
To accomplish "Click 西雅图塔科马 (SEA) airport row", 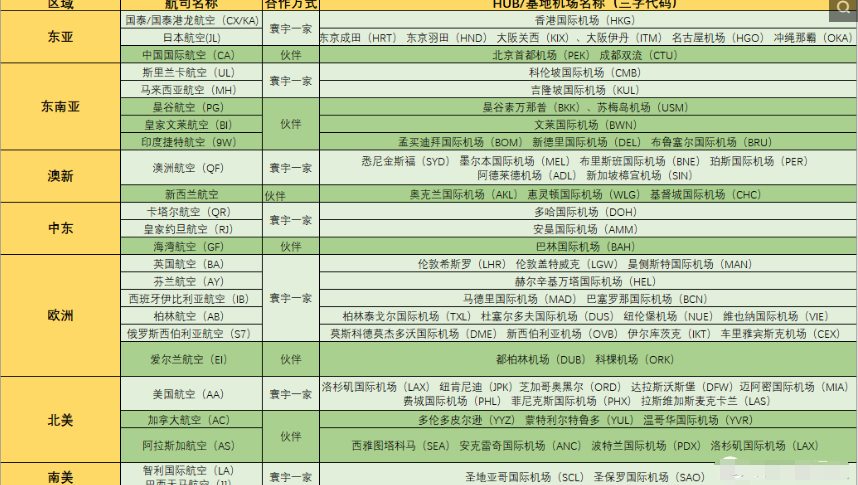I will pos(588,446).
